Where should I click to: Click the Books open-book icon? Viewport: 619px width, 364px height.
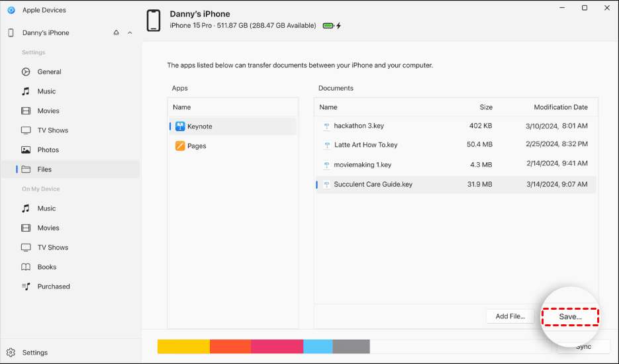(x=26, y=267)
